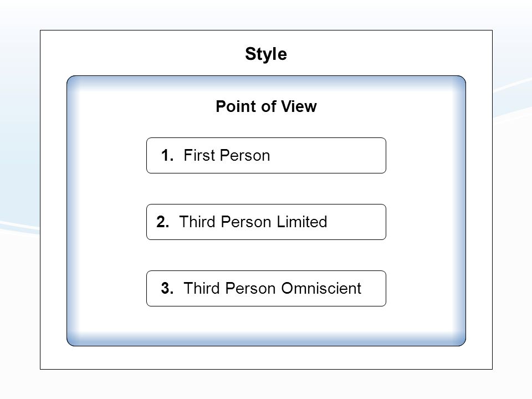Viewport: 532px width, 399px height.
Task: Click the gap between First Person and Limited boxes
Action: pos(266,188)
